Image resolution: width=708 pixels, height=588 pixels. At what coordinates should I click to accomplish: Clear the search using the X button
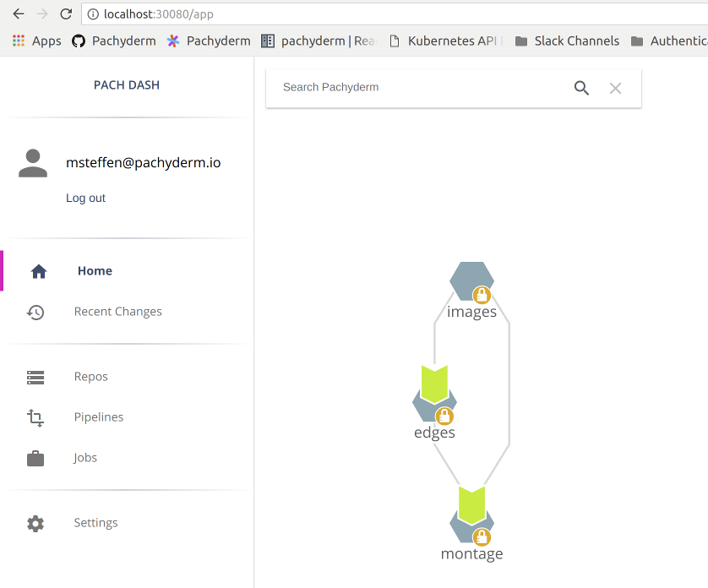615,88
